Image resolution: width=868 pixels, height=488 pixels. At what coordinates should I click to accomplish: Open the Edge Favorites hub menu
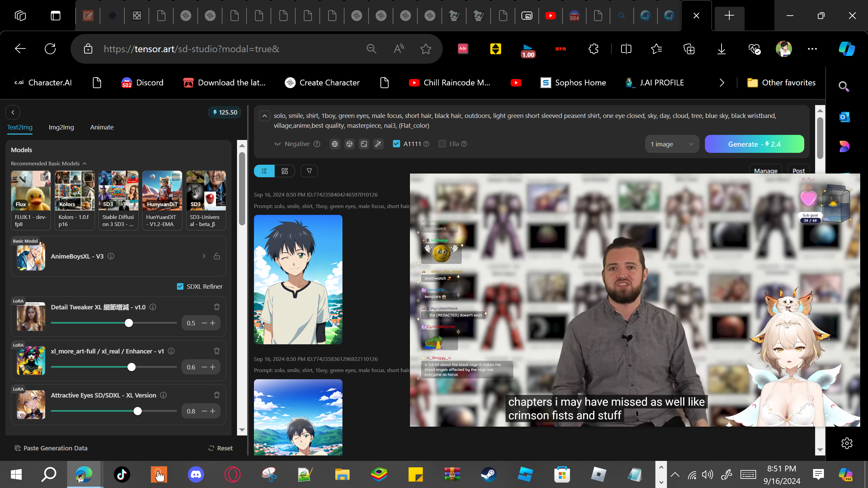pyautogui.click(x=657, y=49)
